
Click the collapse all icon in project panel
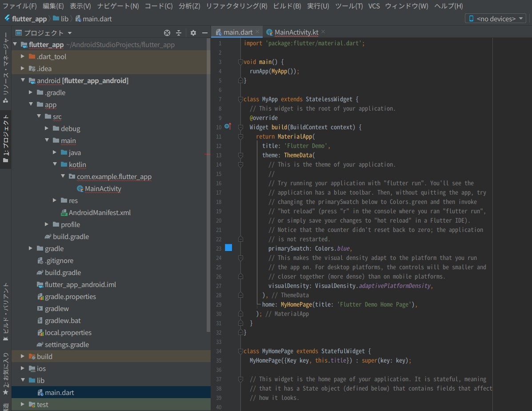point(179,33)
